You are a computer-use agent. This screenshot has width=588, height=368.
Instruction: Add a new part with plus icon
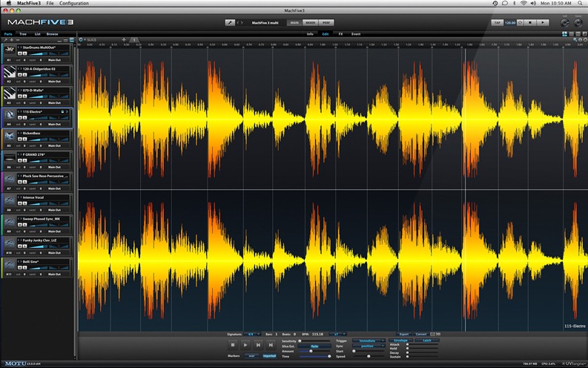click(x=12, y=40)
